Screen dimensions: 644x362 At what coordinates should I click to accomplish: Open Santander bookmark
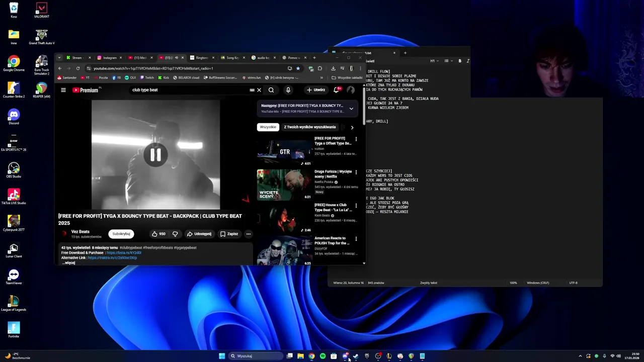(66, 78)
